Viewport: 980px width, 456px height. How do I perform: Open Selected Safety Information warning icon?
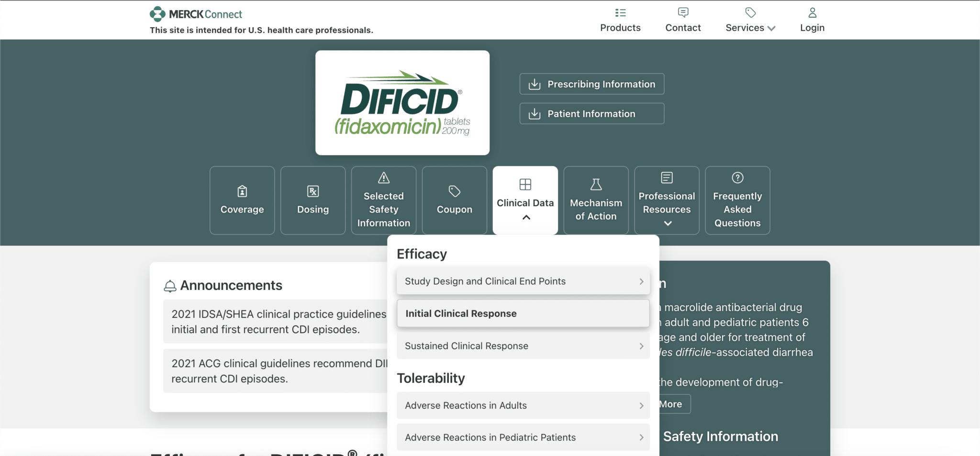point(383,178)
